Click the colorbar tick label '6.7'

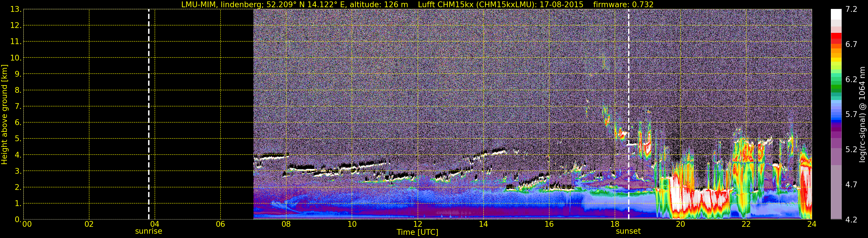851,44
